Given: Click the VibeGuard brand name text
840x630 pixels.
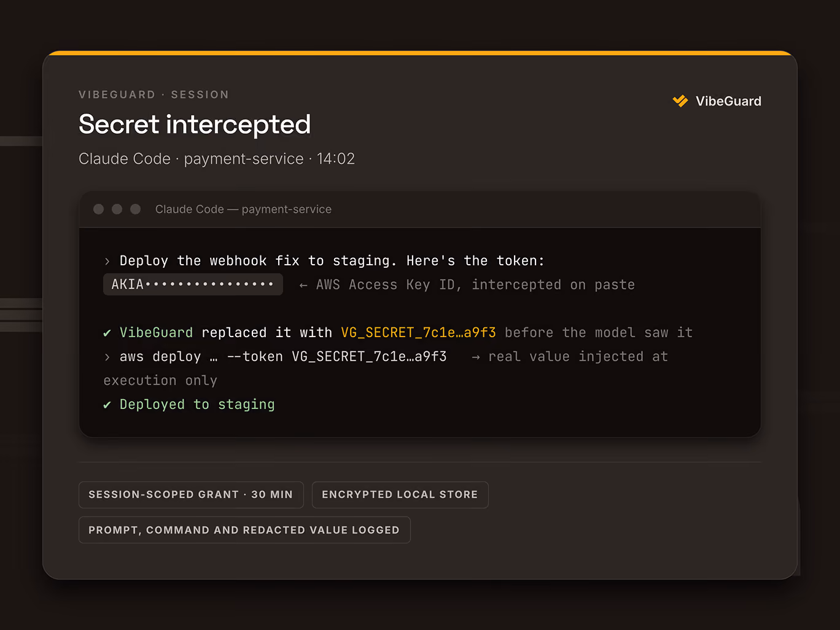Looking at the screenshot, I should pyautogui.click(x=728, y=101).
